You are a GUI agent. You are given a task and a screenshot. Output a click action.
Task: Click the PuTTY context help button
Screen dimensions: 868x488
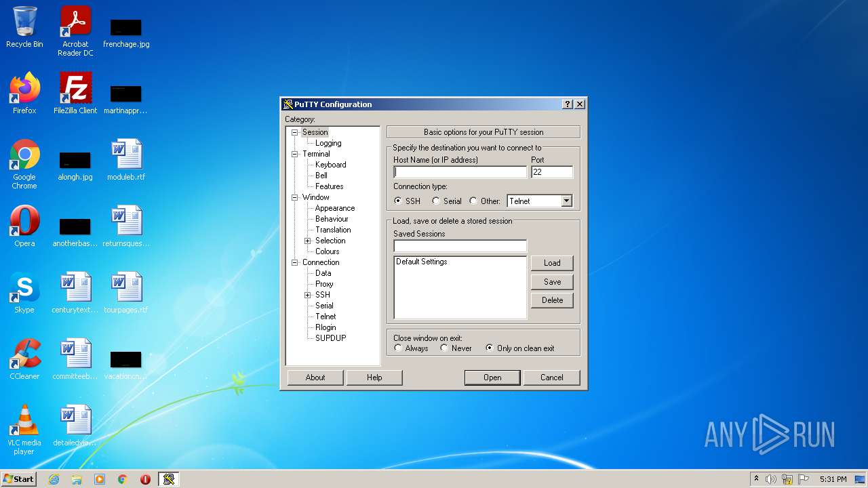click(568, 104)
